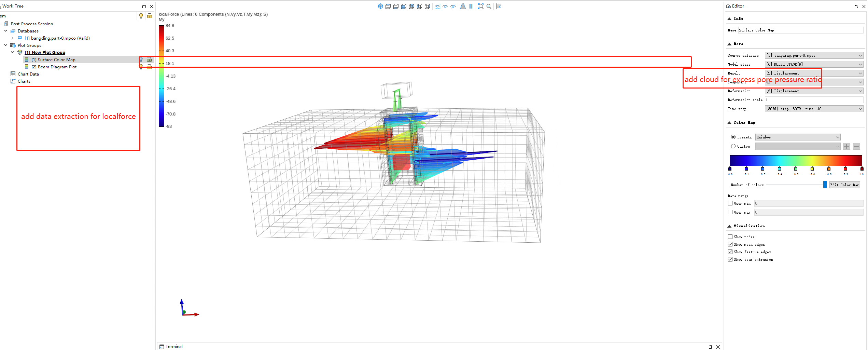Click the Name field Surface Color Map
The height and width of the screenshot is (350, 868).
(801, 30)
